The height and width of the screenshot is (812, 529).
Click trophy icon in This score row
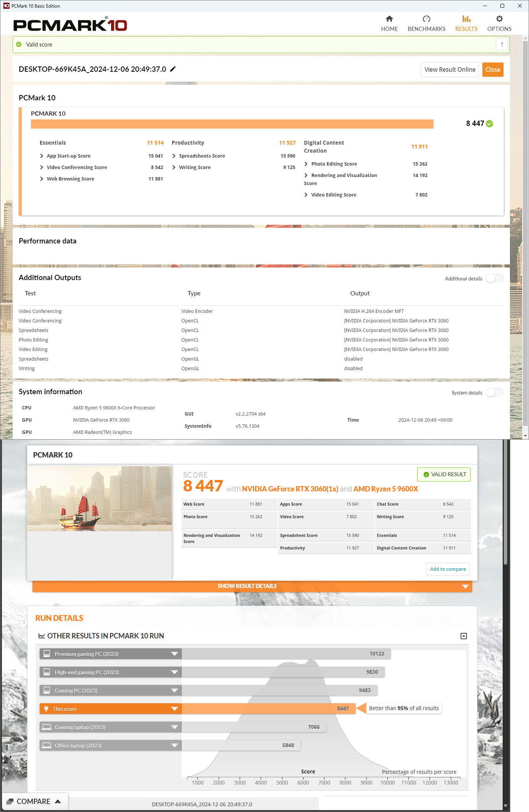(x=46, y=709)
